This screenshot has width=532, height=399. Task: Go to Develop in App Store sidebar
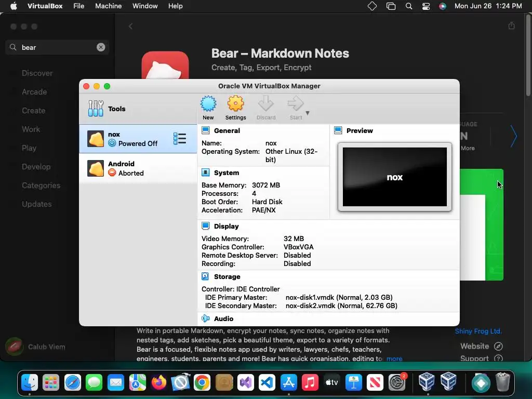pyautogui.click(x=36, y=167)
